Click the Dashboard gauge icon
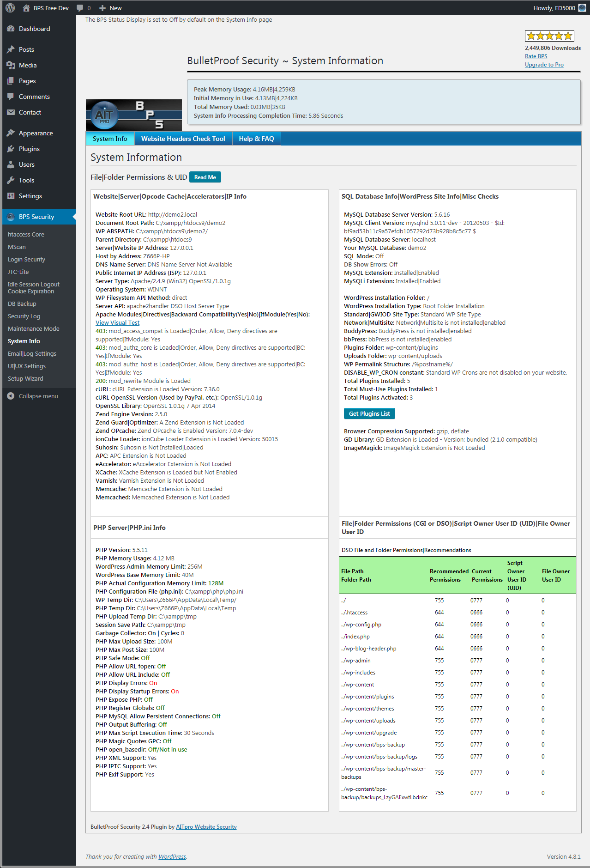Screen dimensions: 590x868 click(11, 29)
